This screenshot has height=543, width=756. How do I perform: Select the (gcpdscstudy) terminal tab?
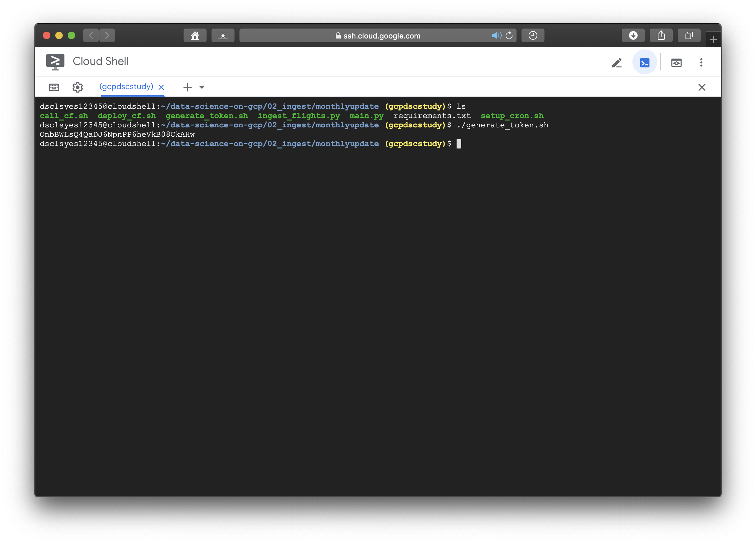coord(126,87)
